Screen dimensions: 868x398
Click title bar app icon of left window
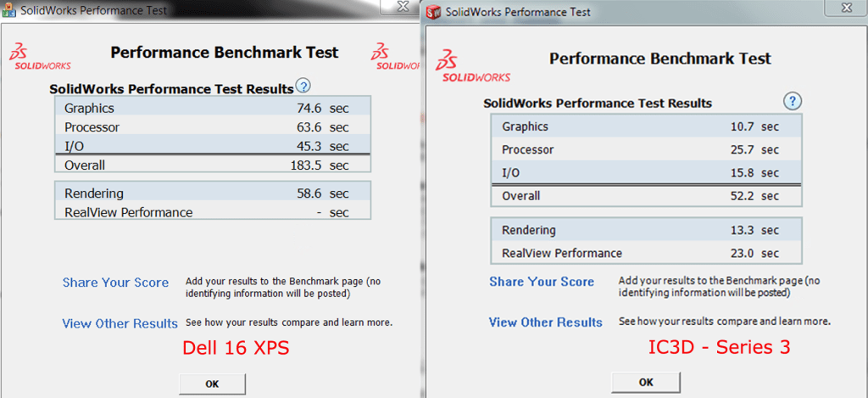(8, 9)
